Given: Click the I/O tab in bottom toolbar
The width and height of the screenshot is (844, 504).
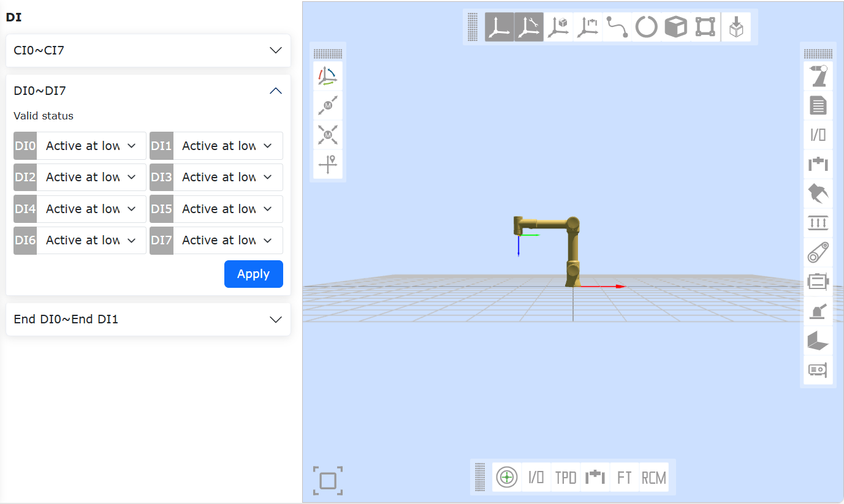Looking at the screenshot, I should tap(536, 477).
